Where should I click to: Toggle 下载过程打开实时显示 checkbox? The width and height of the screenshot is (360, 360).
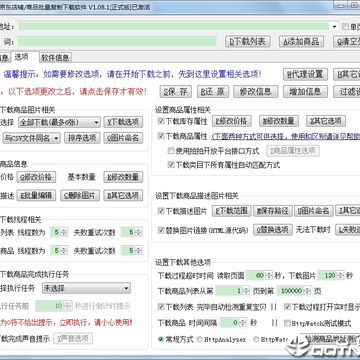pos(287,307)
